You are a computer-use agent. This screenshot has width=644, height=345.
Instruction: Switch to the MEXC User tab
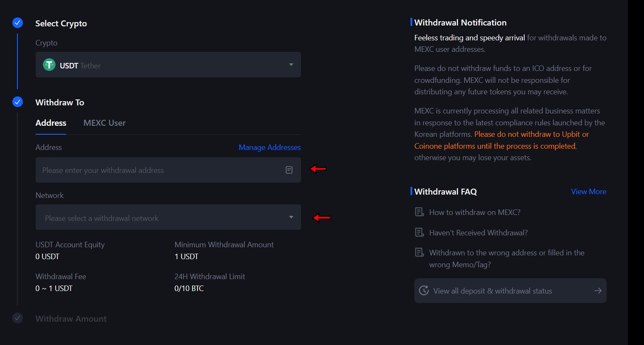(x=104, y=123)
